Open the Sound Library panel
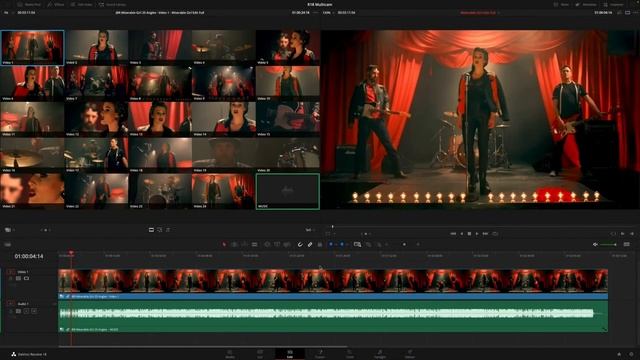640x360 pixels. (x=112, y=4)
